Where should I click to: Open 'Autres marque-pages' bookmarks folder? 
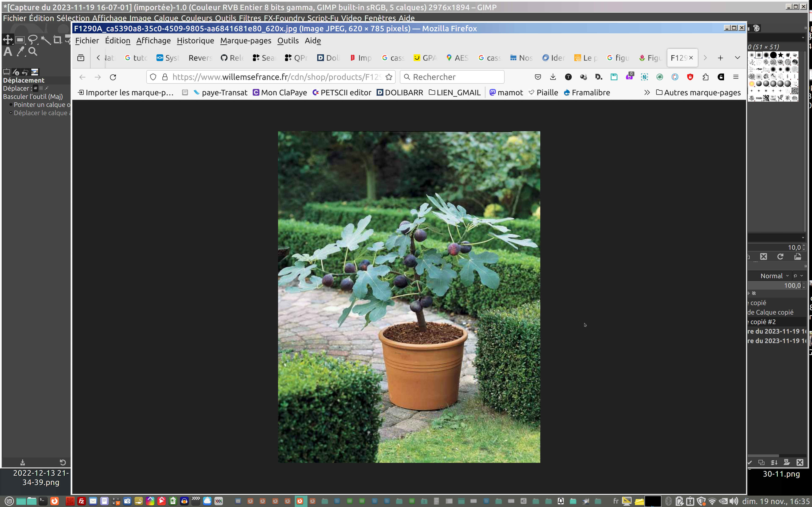(698, 93)
